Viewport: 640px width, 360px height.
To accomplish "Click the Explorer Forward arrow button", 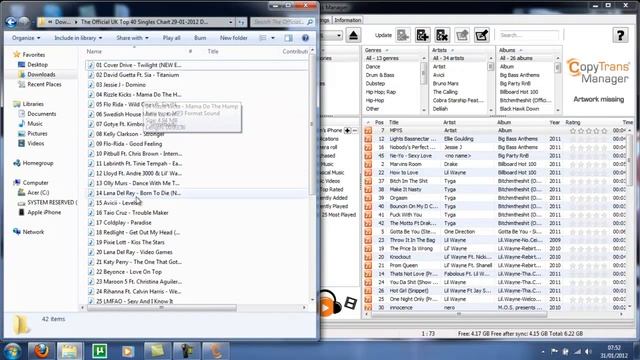I will (24, 22).
